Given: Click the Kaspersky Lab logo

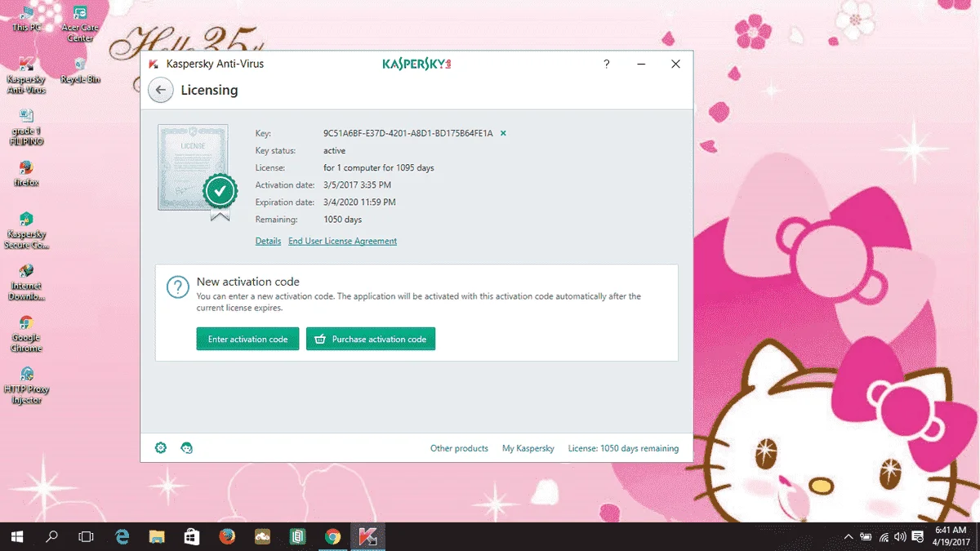Looking at the screenshot, I should (x=416, y=64).
